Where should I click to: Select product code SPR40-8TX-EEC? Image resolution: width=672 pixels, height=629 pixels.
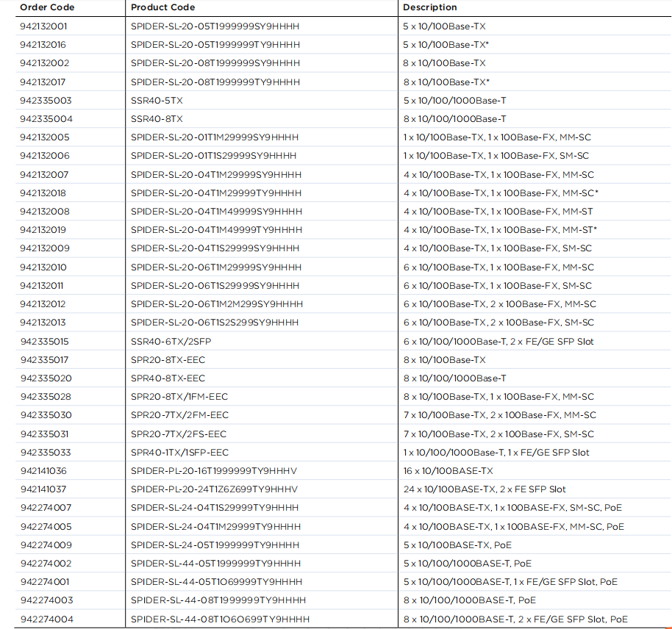pos(168,378)
